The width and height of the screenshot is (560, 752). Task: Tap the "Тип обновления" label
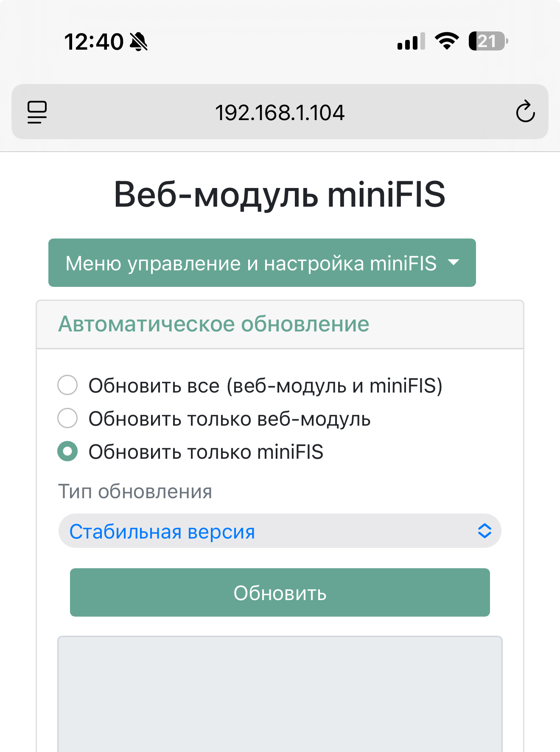[135, 491]
